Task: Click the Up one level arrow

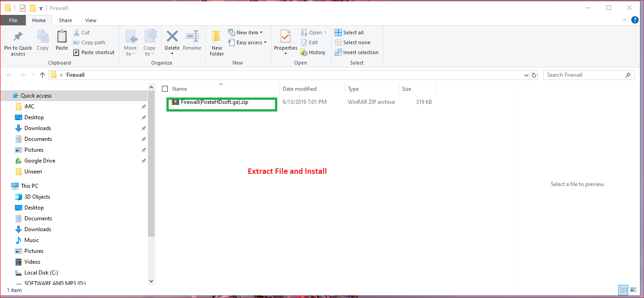Action: click(43, 75)
